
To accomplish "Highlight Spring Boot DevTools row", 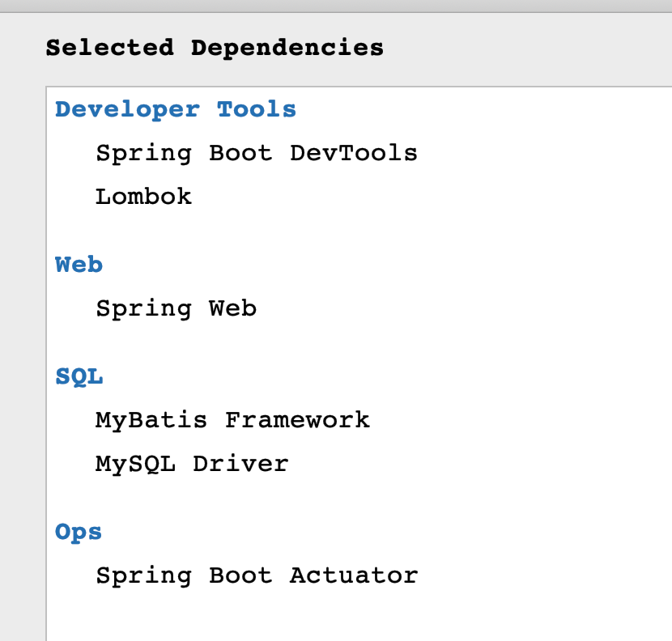I will (256, 153).
